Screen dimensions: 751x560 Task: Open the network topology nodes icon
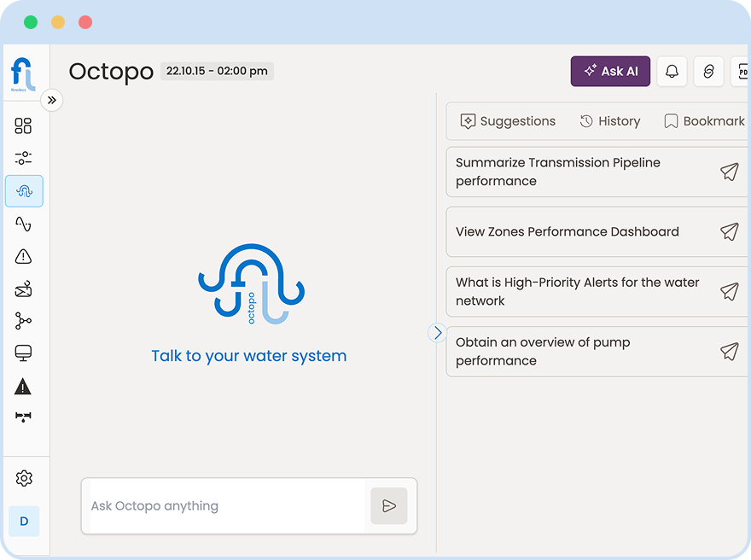(23, 321)
